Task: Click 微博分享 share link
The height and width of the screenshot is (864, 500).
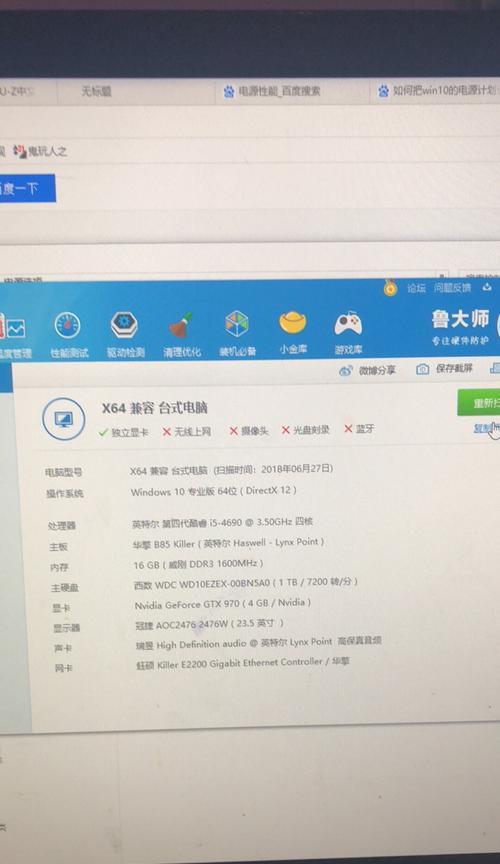Action: [378, 370]
